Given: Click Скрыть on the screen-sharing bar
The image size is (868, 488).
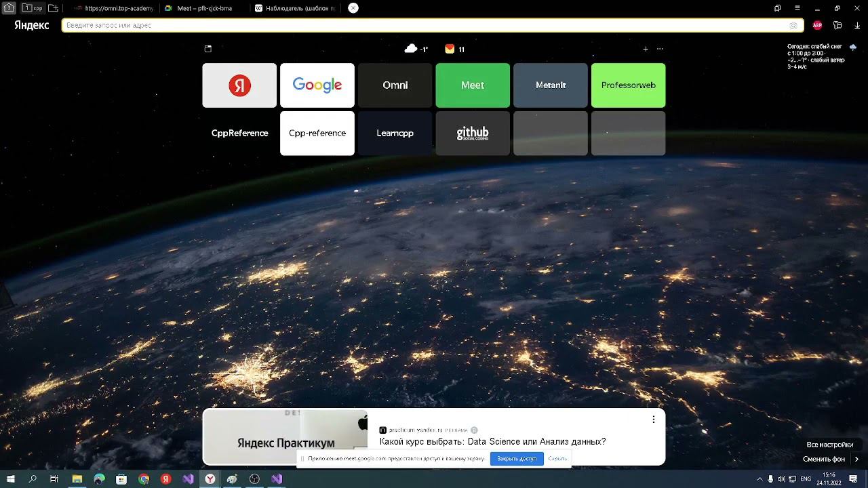Looking at the screenshot, I should click(x=557, y=459).
